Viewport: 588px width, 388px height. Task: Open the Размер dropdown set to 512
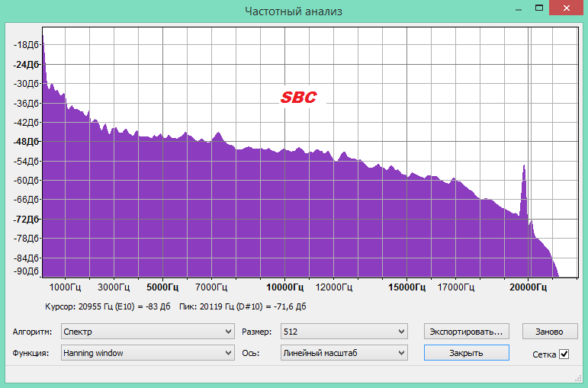pos(344,332)
